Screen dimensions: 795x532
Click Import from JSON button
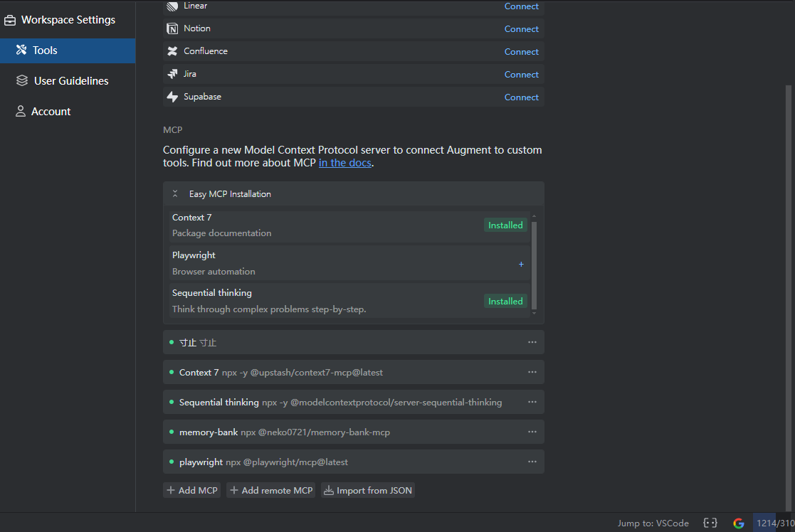click(368, 491)
